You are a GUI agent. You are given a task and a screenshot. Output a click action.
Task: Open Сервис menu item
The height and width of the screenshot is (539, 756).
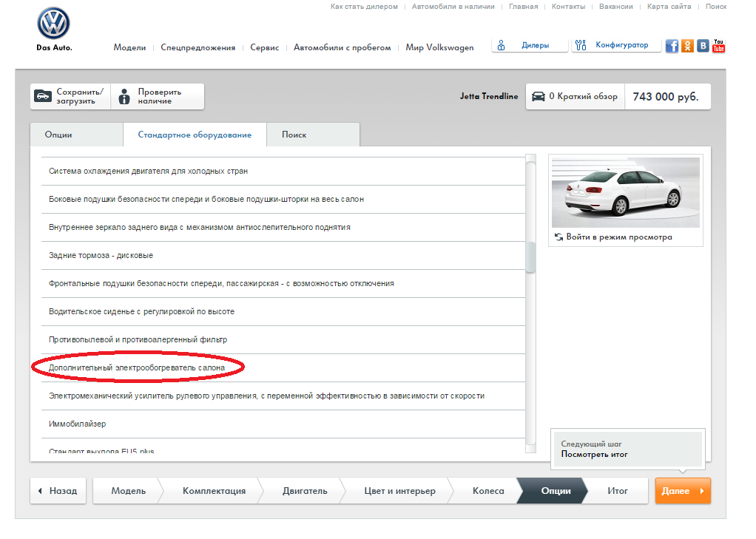pyautogui.click(x=265, y=47)
